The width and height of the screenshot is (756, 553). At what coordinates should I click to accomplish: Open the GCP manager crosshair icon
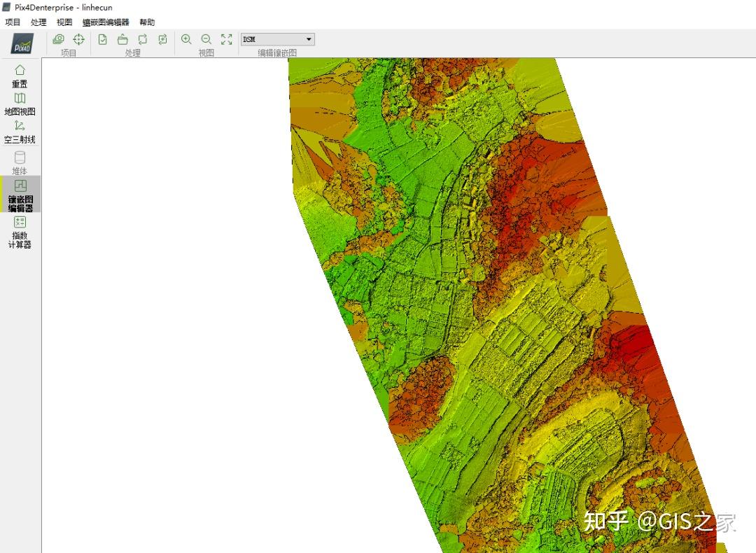pos(78,39)
